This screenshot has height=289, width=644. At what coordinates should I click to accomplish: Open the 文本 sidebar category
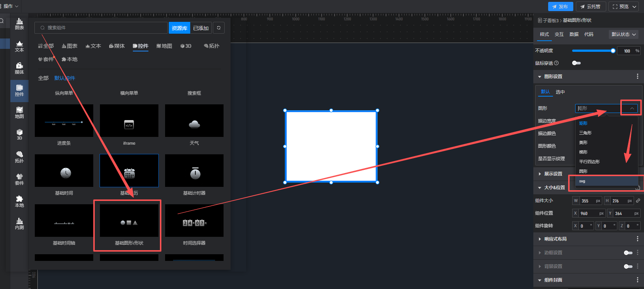tap(19, 46)
